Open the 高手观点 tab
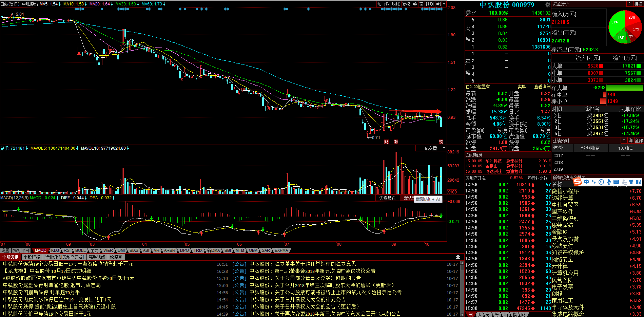The image size is (644, 317). point(97,257)
